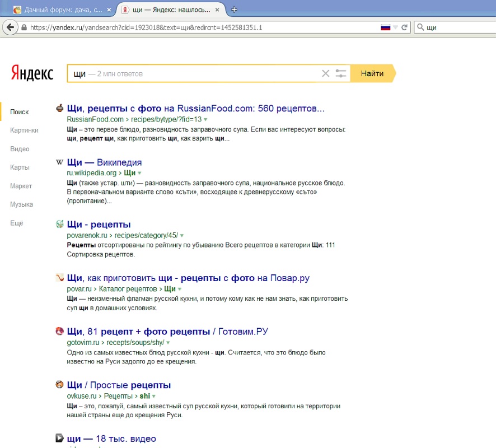Open Щи, рецепты с фото на RussianFood.com link
The height and width of the screenshot is (448, 496).
195,108
